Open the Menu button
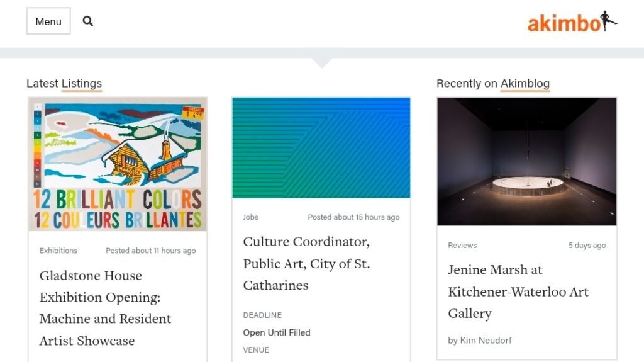 [48, 21]
